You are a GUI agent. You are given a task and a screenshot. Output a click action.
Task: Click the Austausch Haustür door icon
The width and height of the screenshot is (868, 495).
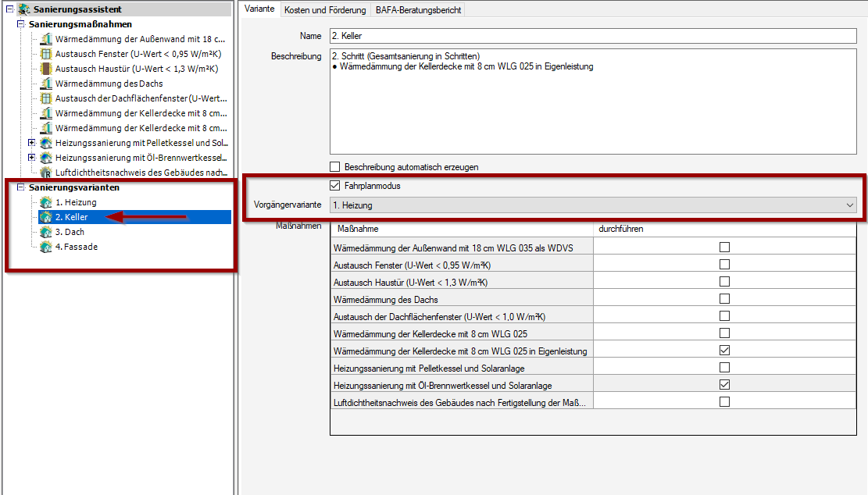[46, 69]
